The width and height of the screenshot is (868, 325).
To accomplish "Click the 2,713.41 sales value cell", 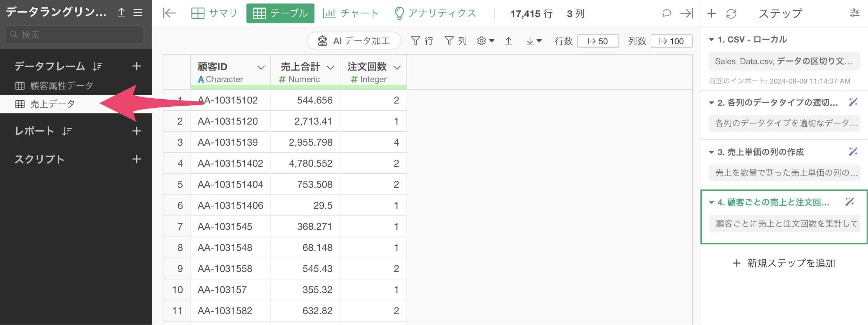I will [x=305, y=121].
